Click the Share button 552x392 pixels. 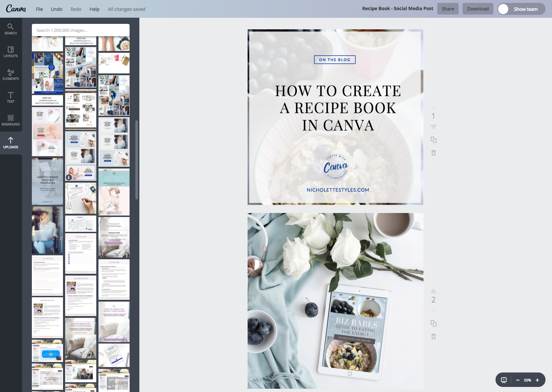448,9
